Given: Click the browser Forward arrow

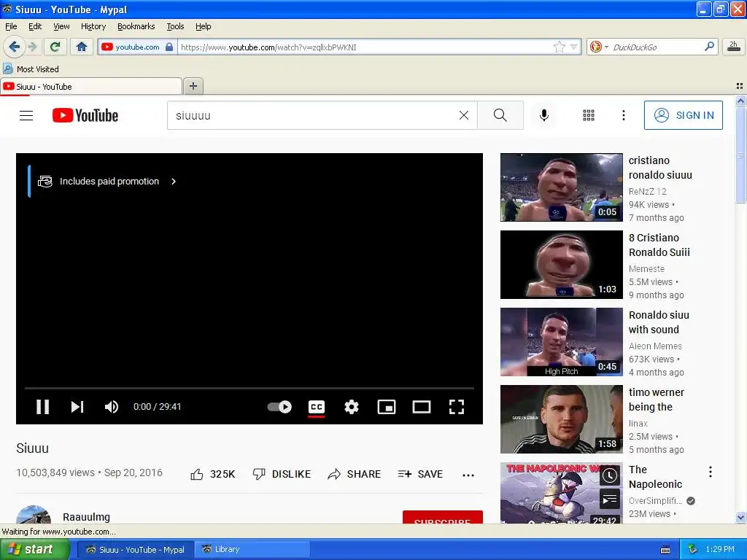Looking at the screenshot, I should [x=32, y=47].
